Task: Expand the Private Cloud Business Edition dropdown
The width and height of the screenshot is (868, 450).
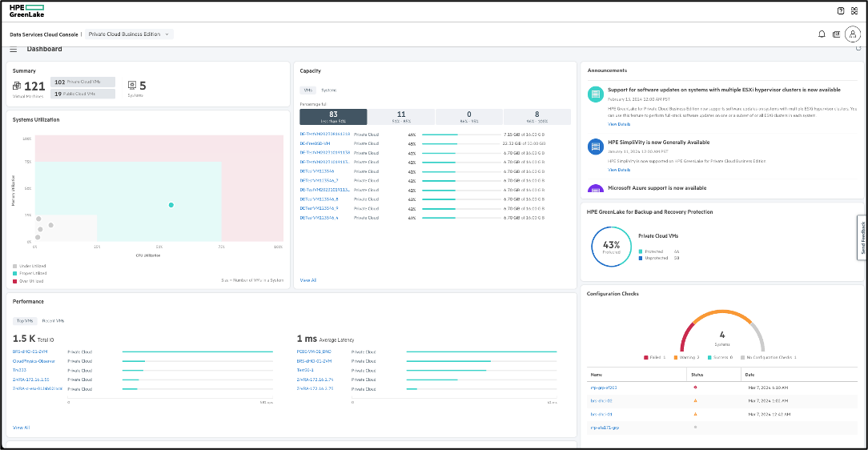Action: pyautogui.click(x=129, y=34)
